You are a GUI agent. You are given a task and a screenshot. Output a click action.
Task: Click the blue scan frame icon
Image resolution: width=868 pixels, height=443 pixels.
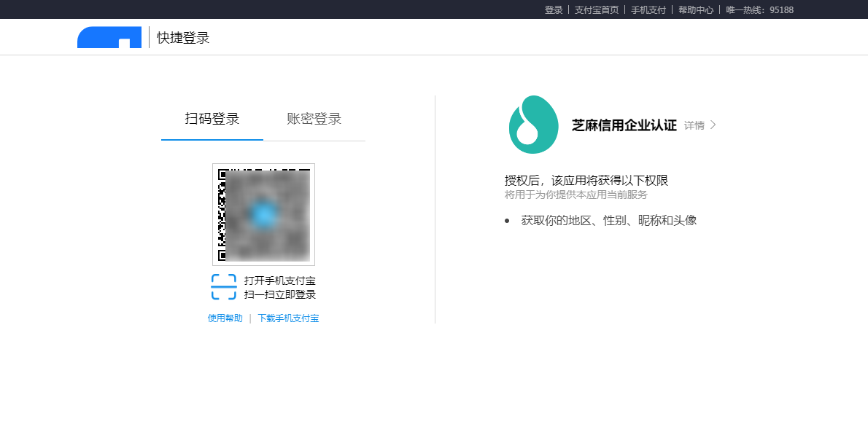pyautogui.click(x=224, y=287)
